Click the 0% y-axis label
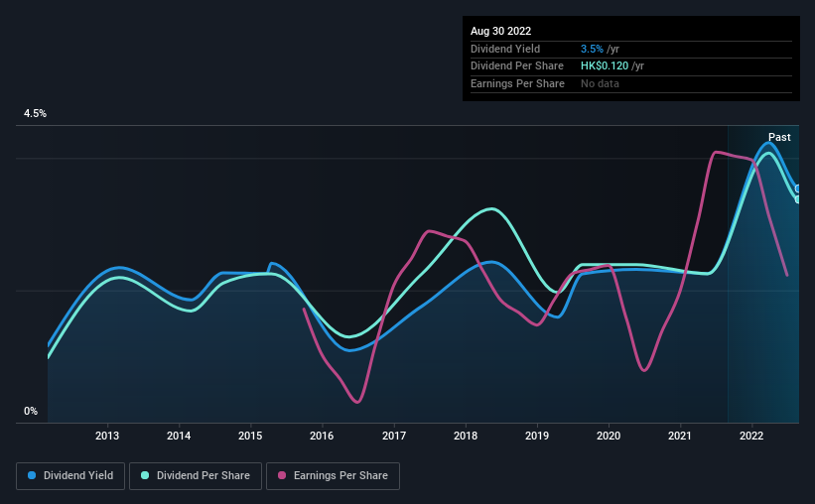This screenshot has width=815, height=504. [31, 411]
